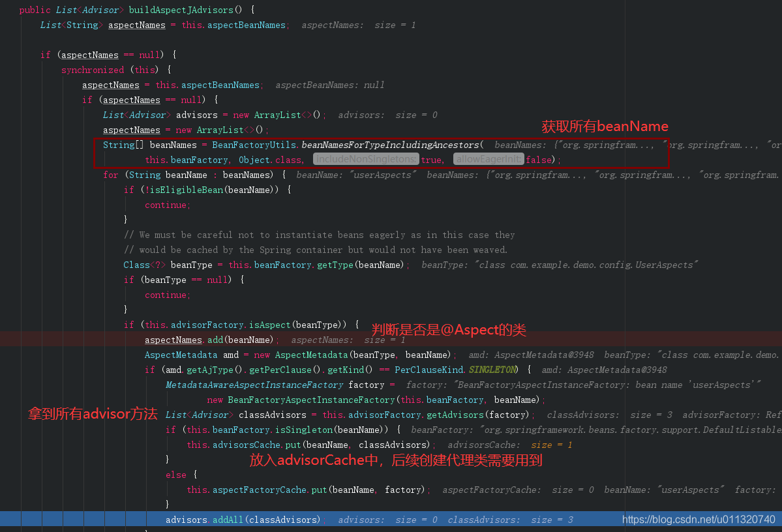Click the beanType UserAspects debug hint

560,265
